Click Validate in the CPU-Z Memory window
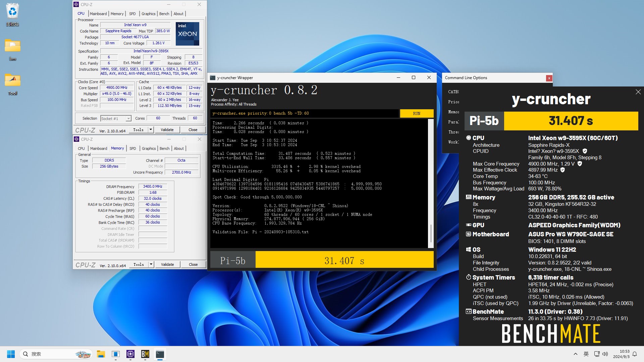644x362 pixels. pyautogui.click(x=167, y=264)
